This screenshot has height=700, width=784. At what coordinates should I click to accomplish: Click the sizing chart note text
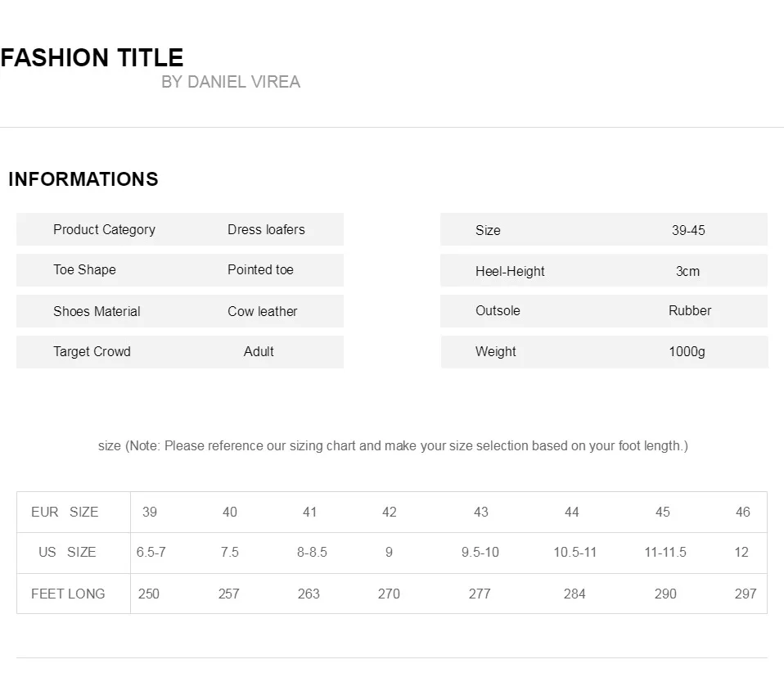tap(393, 445)
